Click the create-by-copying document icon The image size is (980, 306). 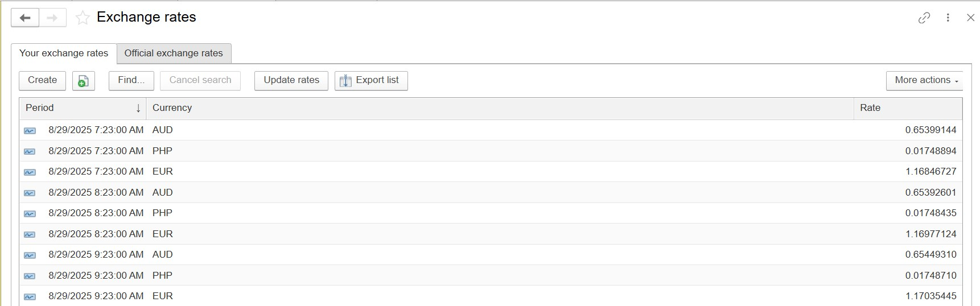[x=83, y=81]
